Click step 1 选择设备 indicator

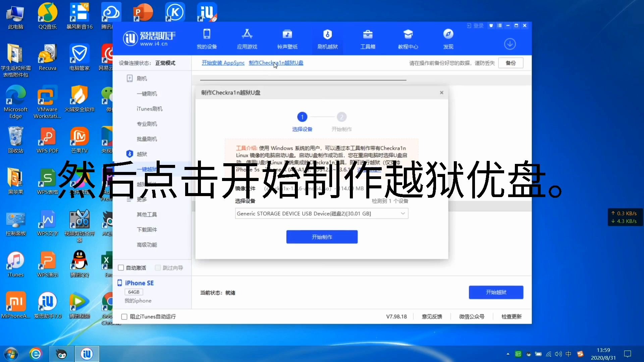tap(302, 122)
